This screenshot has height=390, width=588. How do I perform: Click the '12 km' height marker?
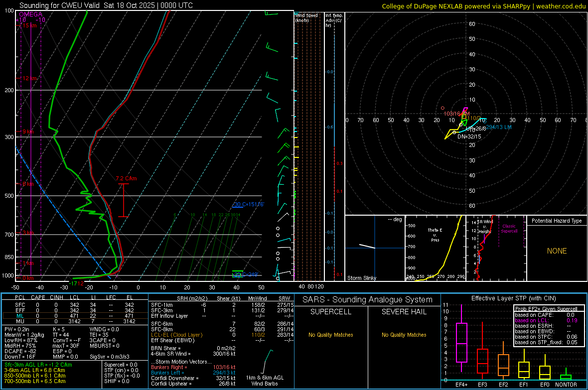click(29, 78)
